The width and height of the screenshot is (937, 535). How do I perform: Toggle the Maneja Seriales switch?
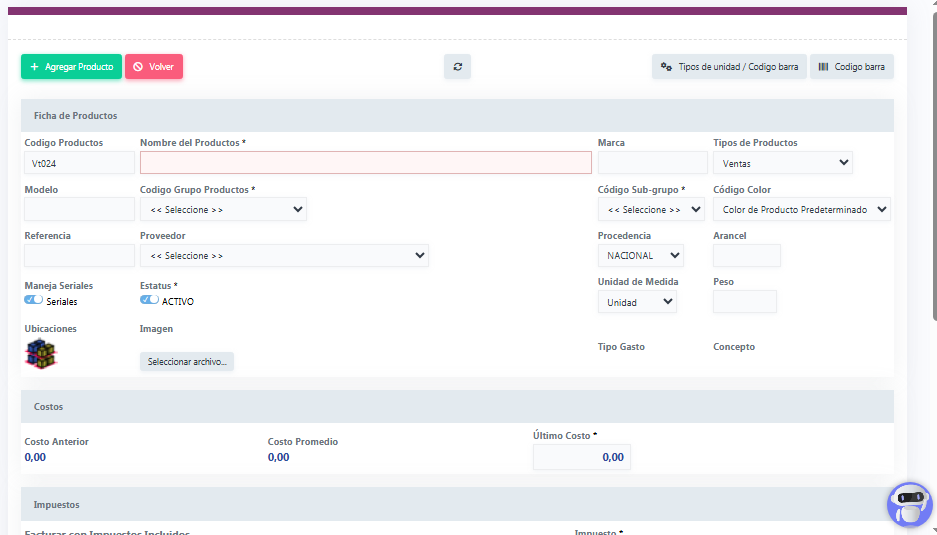(x=34, y=300)
